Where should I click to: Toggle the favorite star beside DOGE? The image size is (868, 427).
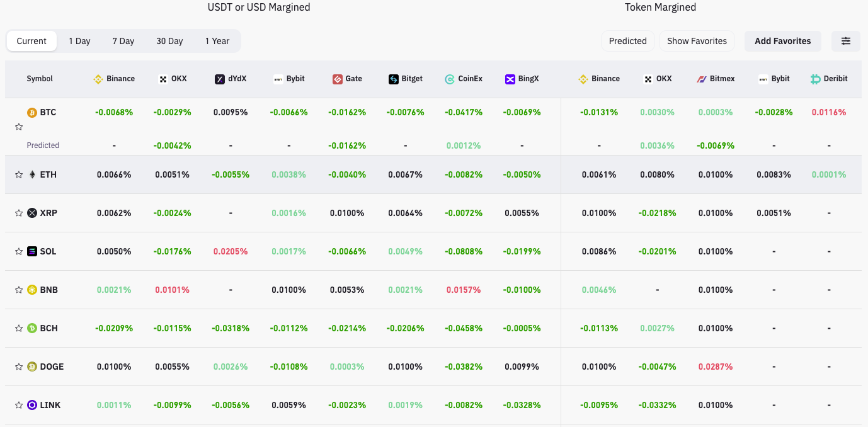pos(18,366)
